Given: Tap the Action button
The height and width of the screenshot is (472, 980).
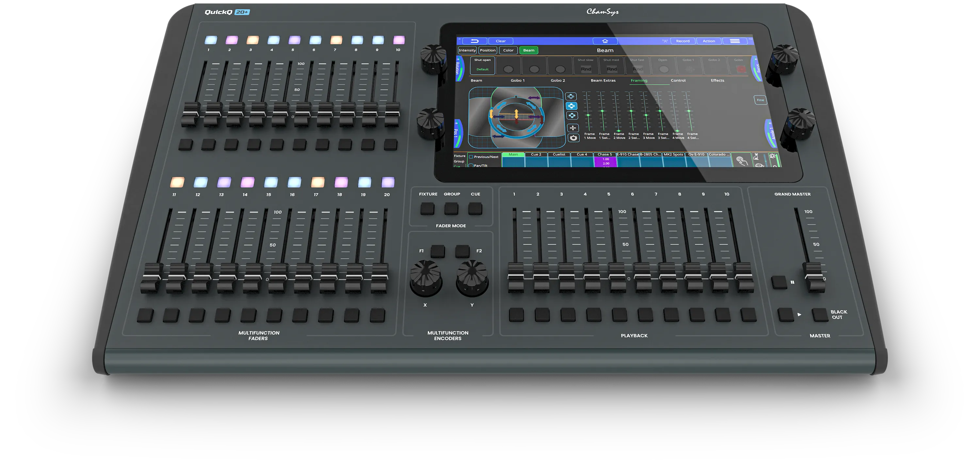Looking at the screenshot, I should (x=709, y=41).
